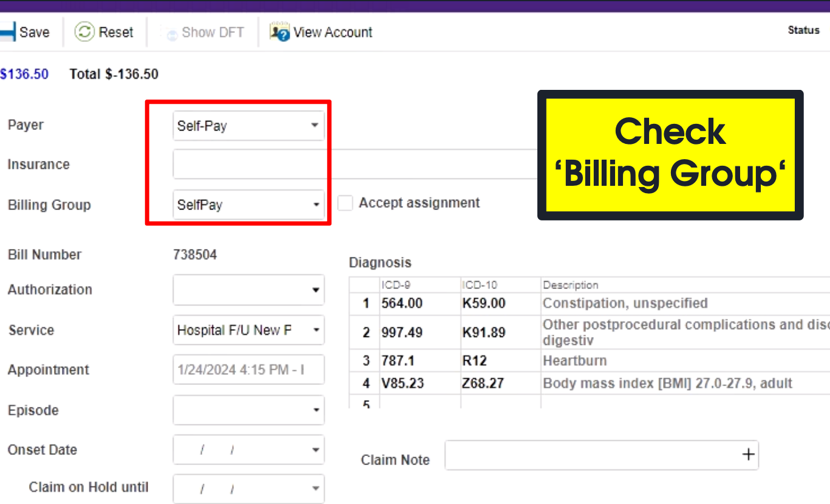Image resolution: width=830 pixels, height=504 pixels.
Task: Select diagnosis row number 1
Action: (x=366, y=304)
